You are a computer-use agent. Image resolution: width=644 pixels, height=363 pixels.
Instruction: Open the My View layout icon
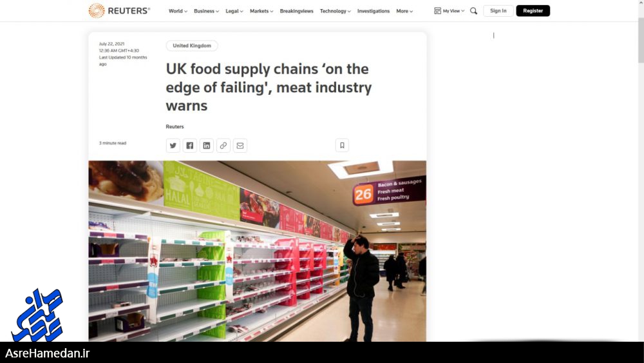click(437, 11)
